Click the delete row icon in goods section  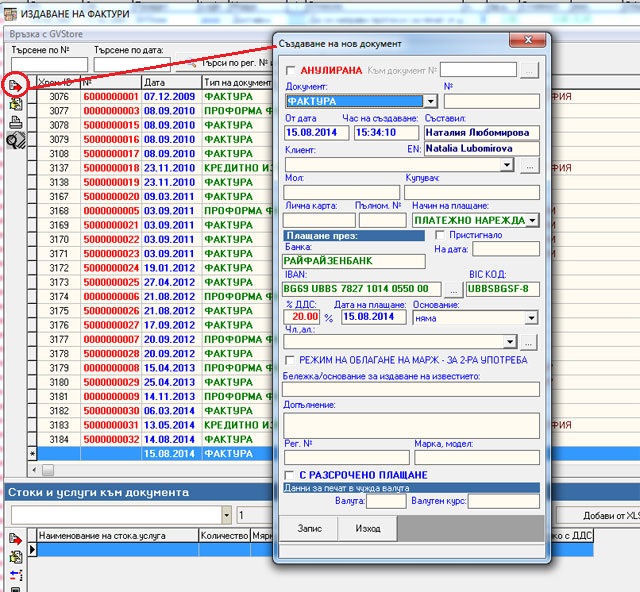[x=16, y=575]
